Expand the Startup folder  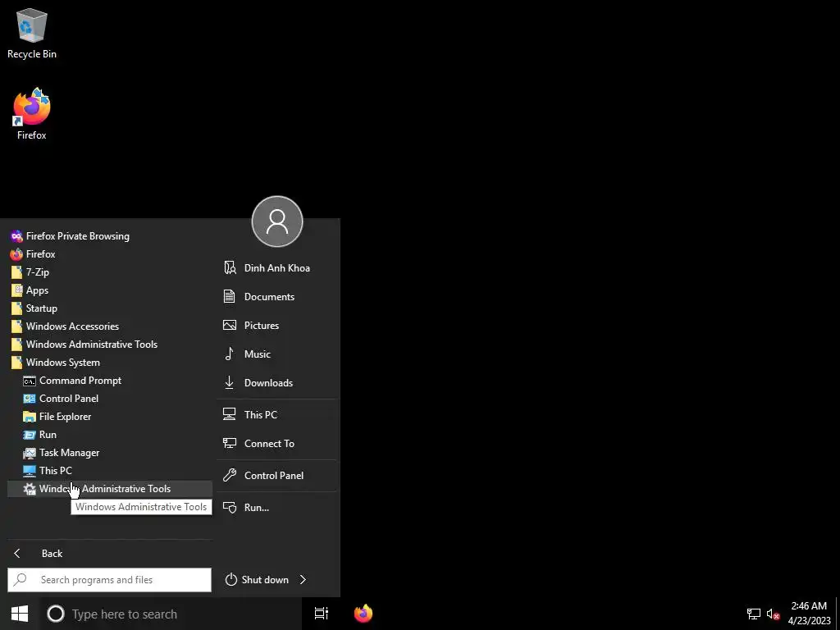(110, 308)
